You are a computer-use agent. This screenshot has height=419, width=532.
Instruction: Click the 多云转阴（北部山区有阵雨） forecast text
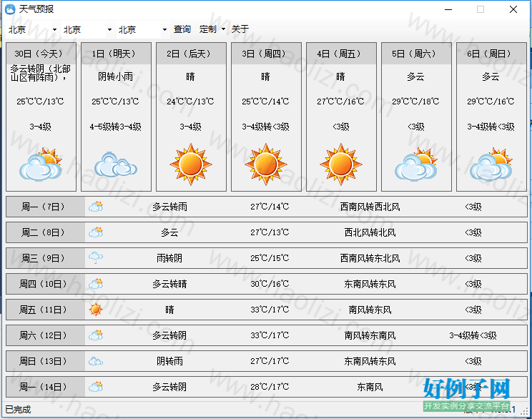click(x=40, y=73)
